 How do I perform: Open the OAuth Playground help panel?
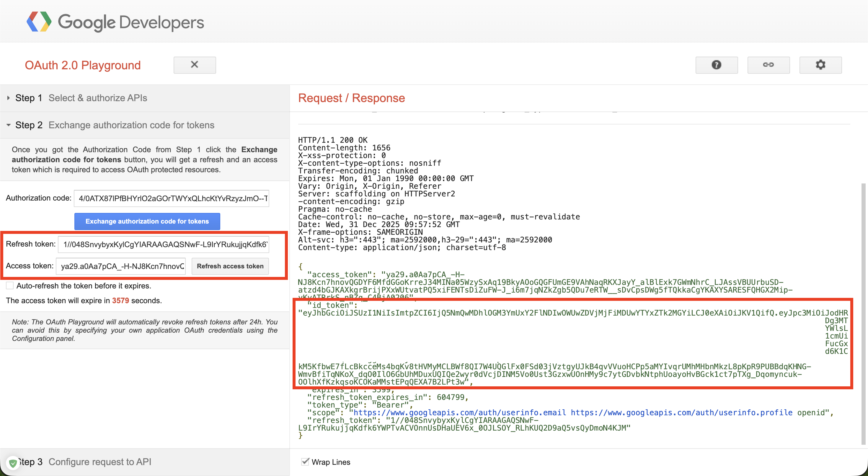(716, 65)
